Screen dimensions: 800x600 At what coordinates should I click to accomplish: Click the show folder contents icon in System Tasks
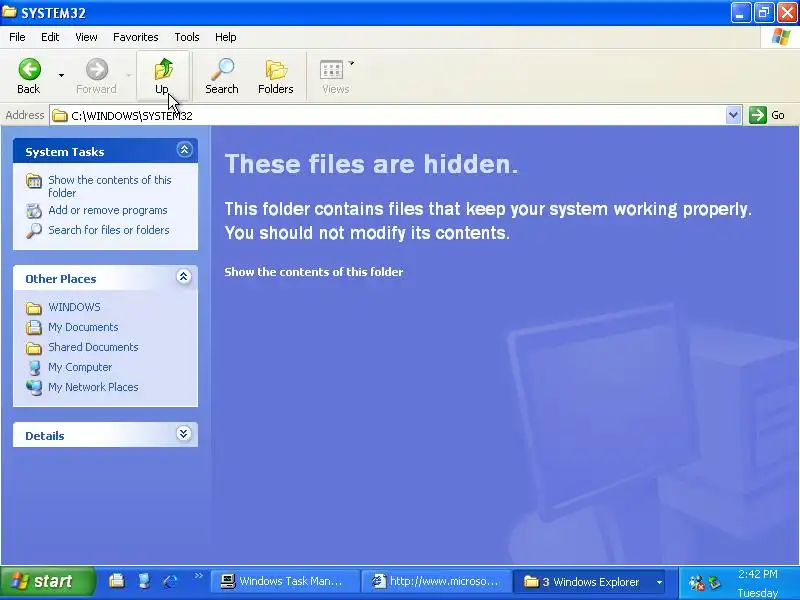click(34, 181)
